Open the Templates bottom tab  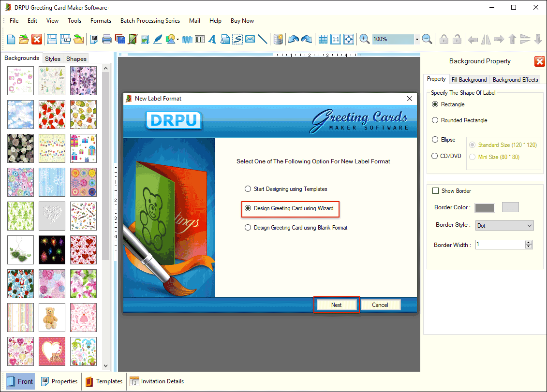pos(104,381)
